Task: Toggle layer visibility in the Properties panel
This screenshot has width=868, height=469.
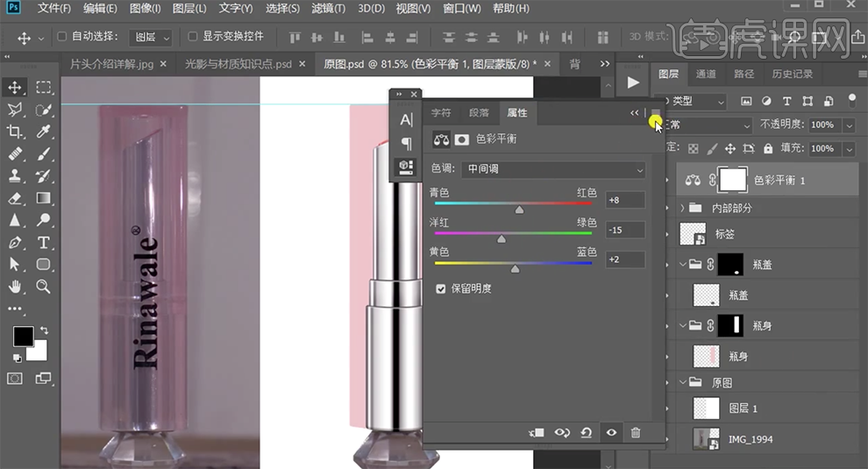Action: [611, 432]
